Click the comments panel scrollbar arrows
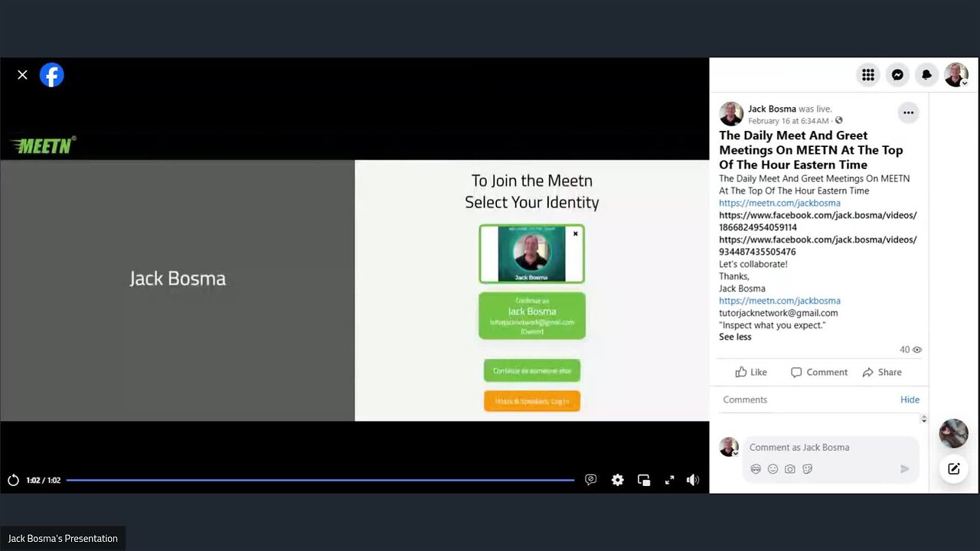980x551 pixels. click(x=923, y=419)
